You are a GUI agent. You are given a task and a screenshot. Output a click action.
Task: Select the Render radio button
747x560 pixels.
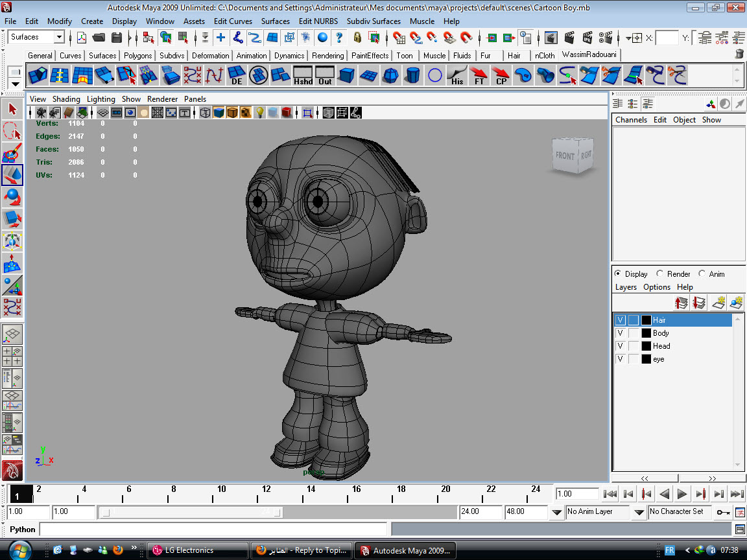pyautogui.click(x=660, y=274)
